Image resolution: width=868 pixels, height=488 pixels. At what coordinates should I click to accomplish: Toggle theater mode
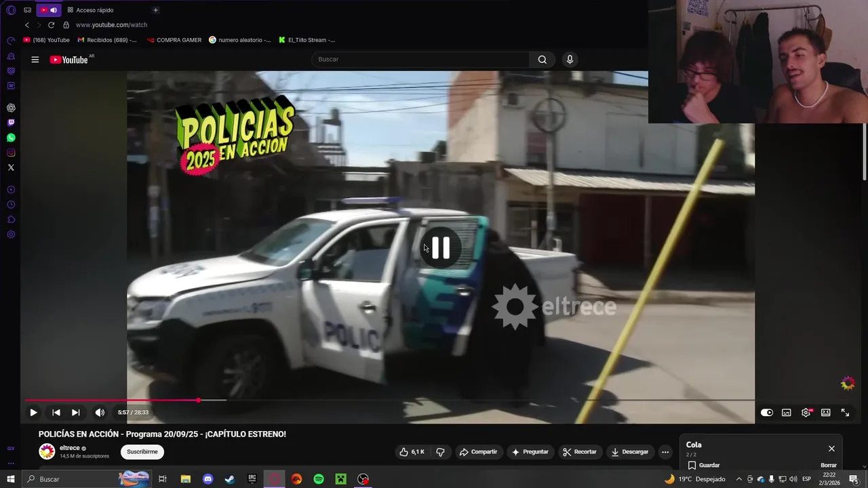pos(826,412)
